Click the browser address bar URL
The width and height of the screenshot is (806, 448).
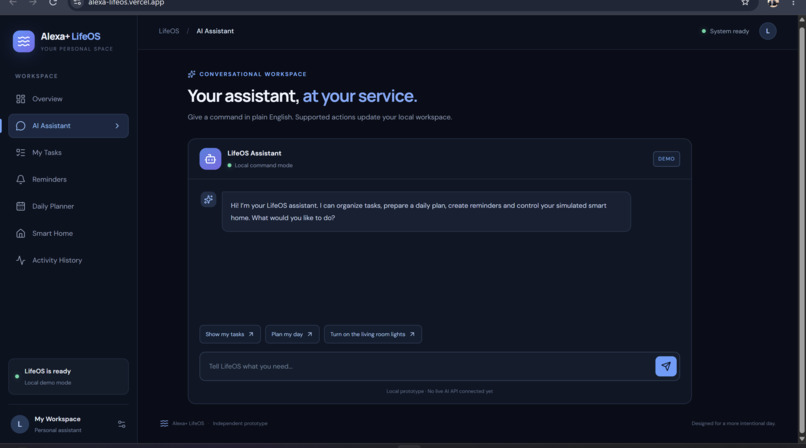(126, 3)
